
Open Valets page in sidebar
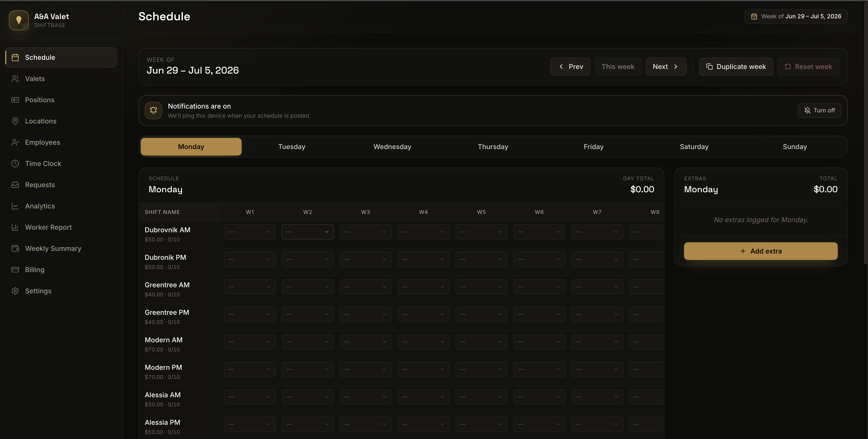coord(61,78)
